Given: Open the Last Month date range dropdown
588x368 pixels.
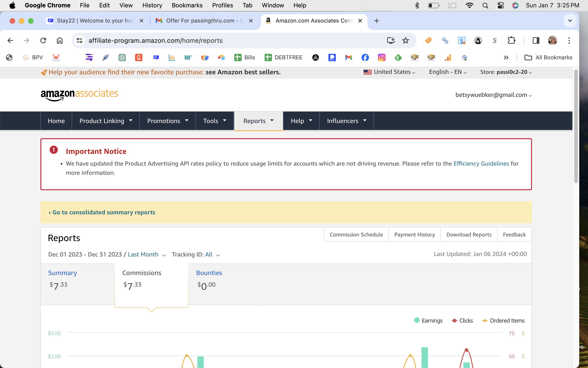Looking at the screenshot, I should pos(147,255).
